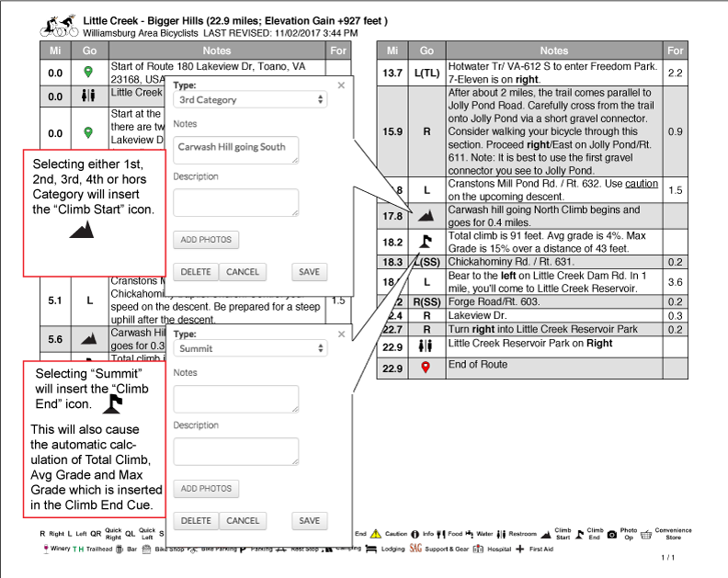Click the yellow Caution triangle in the legend

coord(376,534)
